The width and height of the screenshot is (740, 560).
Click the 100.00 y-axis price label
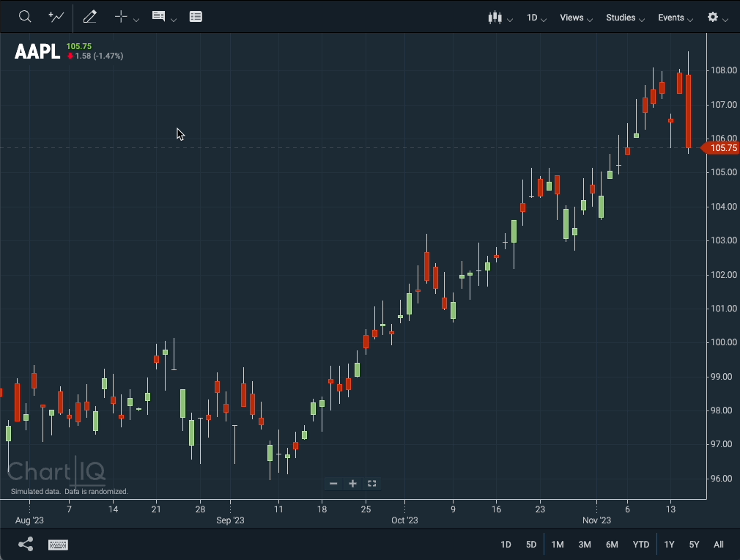coord(724,342)
